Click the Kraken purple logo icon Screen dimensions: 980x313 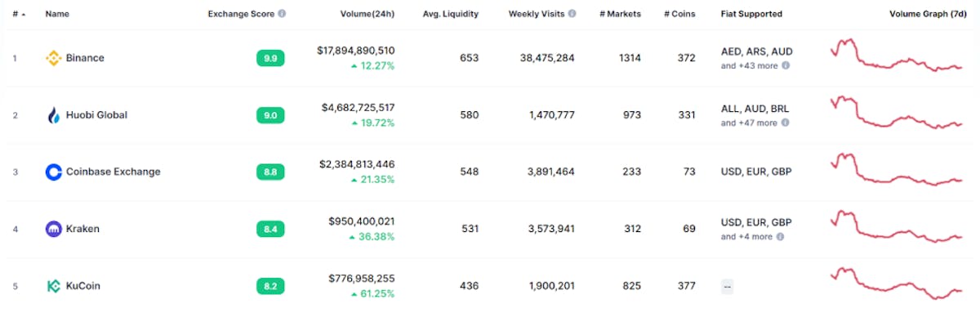click(x=53, y=229)
